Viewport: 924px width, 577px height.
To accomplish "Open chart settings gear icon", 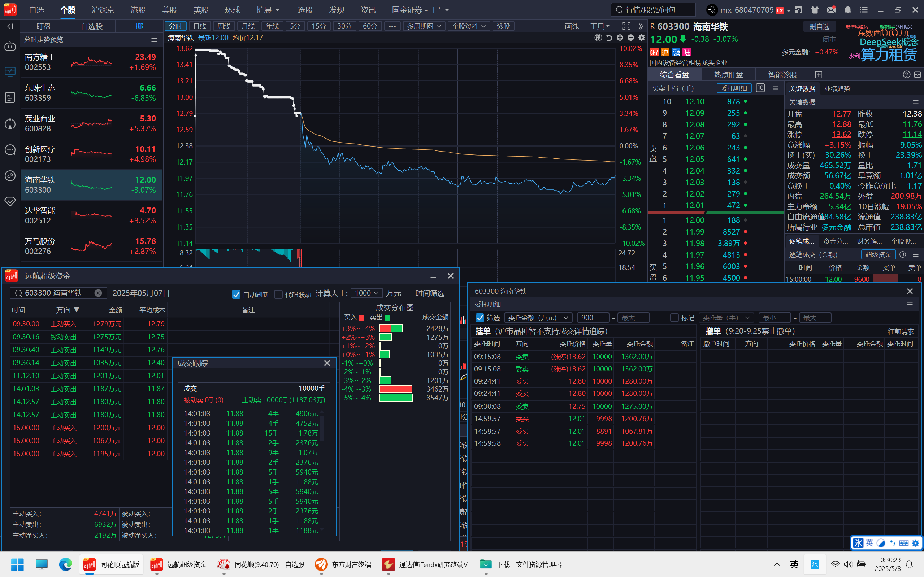I will (641, 38).
